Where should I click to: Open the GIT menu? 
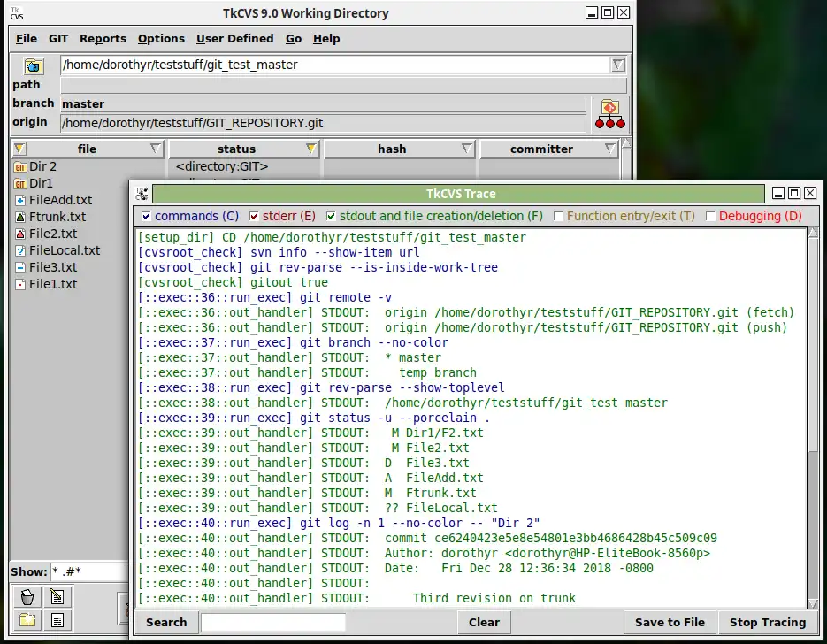pos(58,39)
